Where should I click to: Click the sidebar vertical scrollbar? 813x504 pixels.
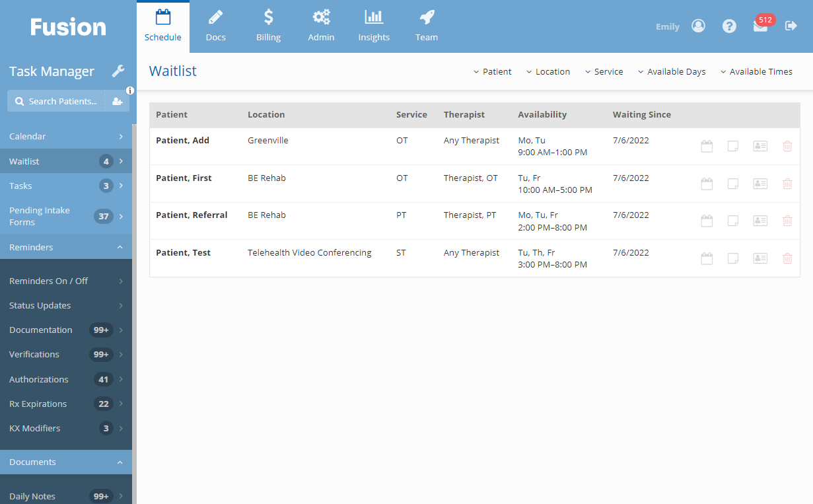[x=134, y=314]
